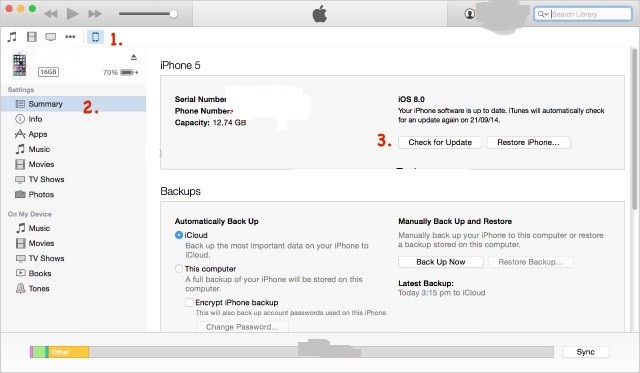Click the search magnifier dropdown
The height and width of the screenshot is (373, 640).
click(543, 14)
